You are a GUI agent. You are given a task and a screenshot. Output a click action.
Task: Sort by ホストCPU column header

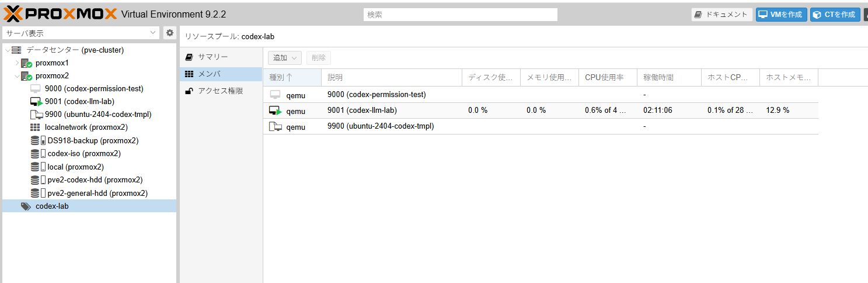click(731, 77)
